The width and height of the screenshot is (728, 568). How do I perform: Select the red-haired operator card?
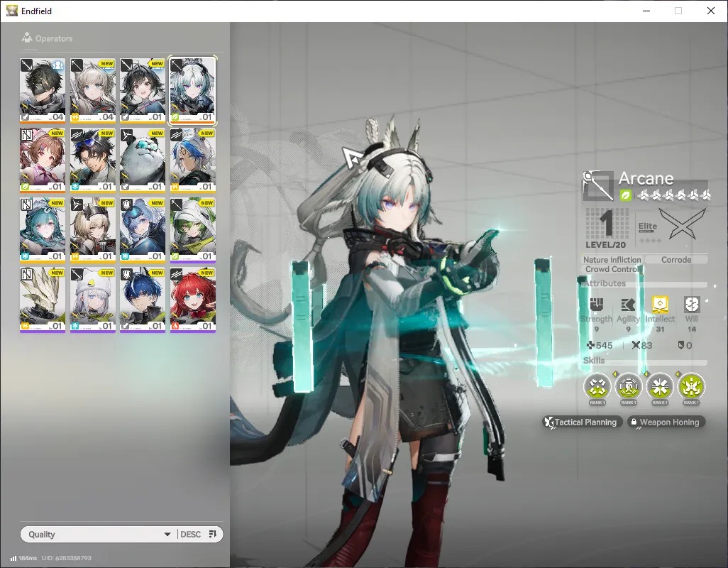click(193, 300)
